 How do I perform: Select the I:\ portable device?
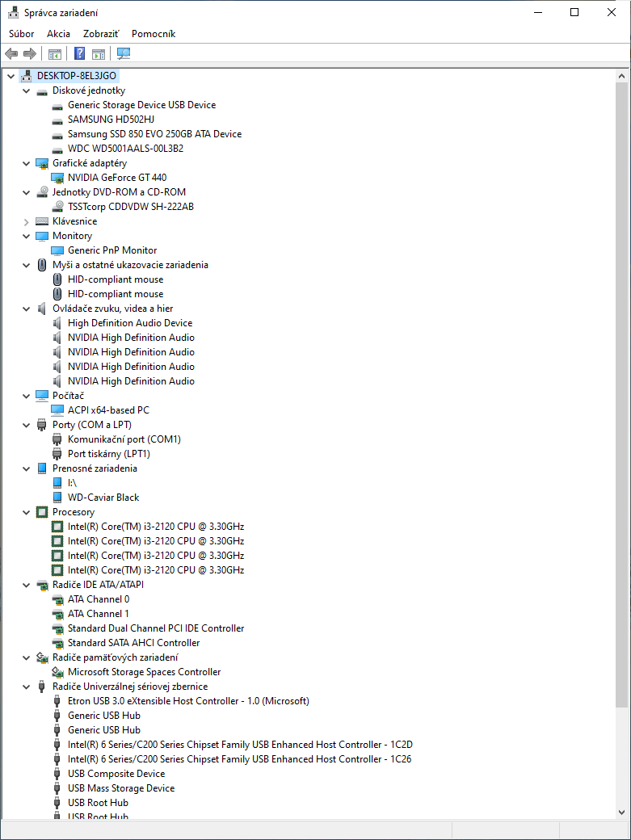[73, 483]
